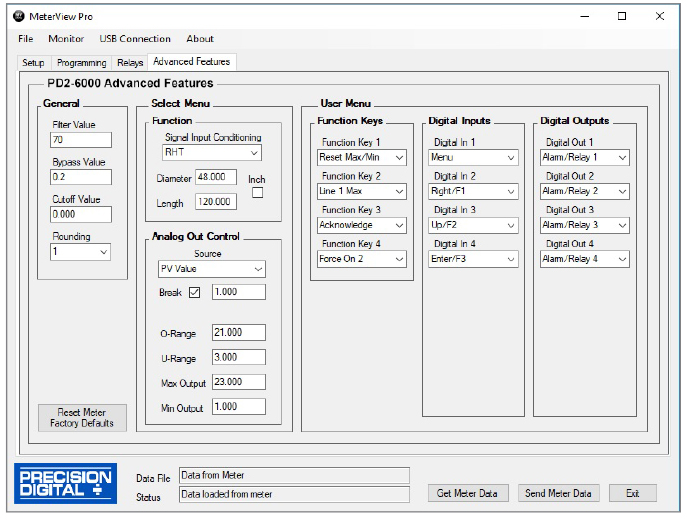Open the Digital In 4 dropdown
The image size is (692, 524).
tap(473, 259)
